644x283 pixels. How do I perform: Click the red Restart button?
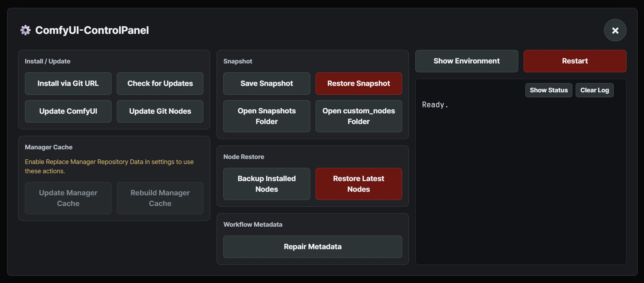pyautogui.click(x=575, y=61)
